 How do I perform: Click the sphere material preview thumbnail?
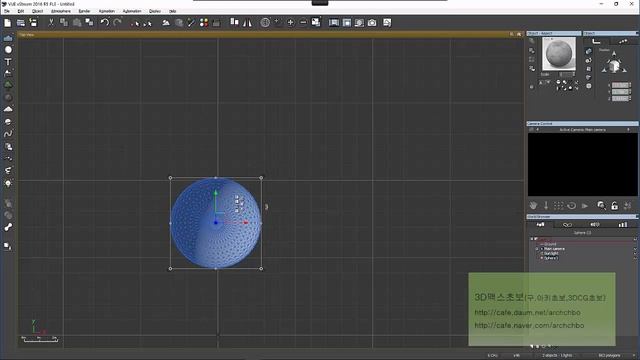tap(559, 53)
